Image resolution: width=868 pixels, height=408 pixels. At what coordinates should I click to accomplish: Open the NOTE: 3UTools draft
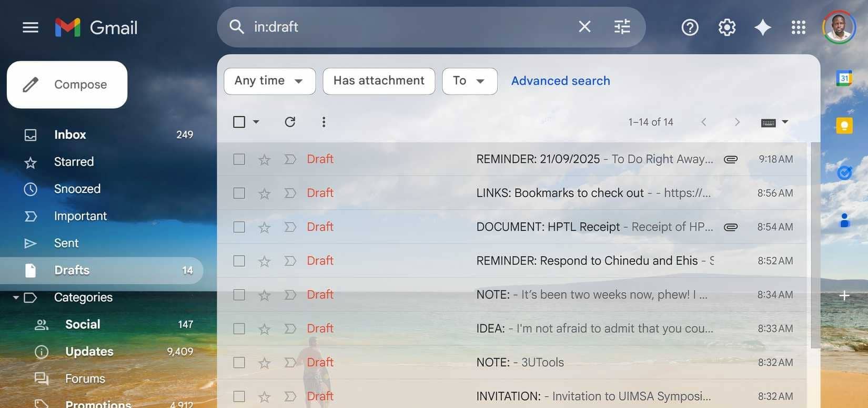point(512,362)
